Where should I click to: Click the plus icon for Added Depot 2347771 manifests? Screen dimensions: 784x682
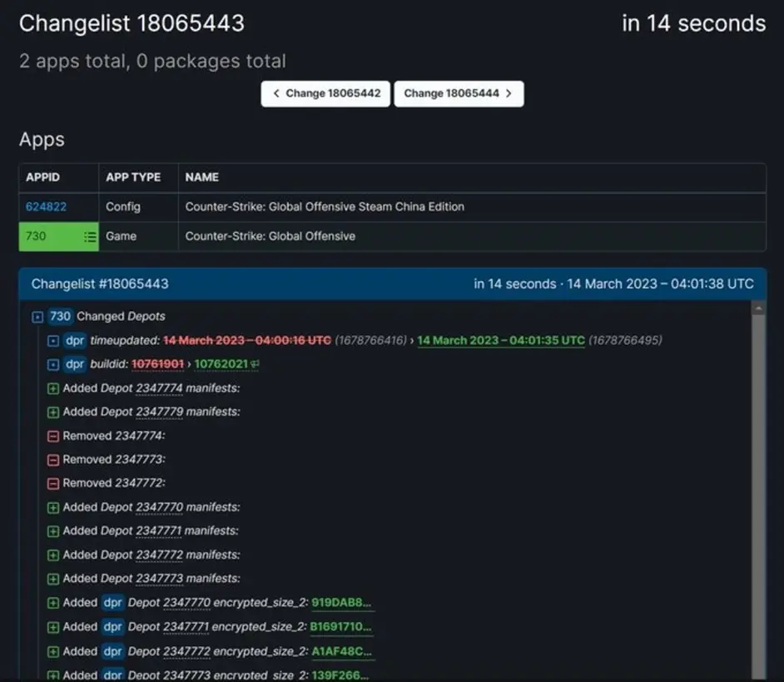pos(53,531)
